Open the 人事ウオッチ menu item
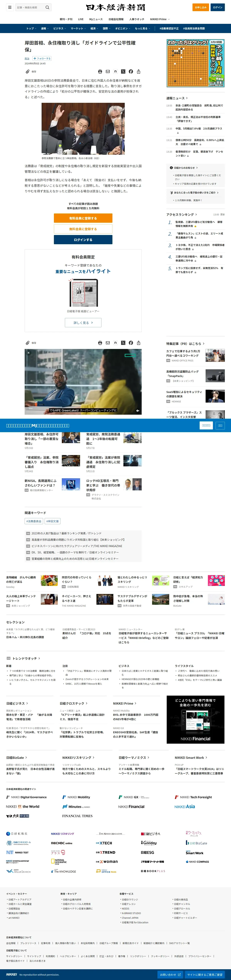 136,19
